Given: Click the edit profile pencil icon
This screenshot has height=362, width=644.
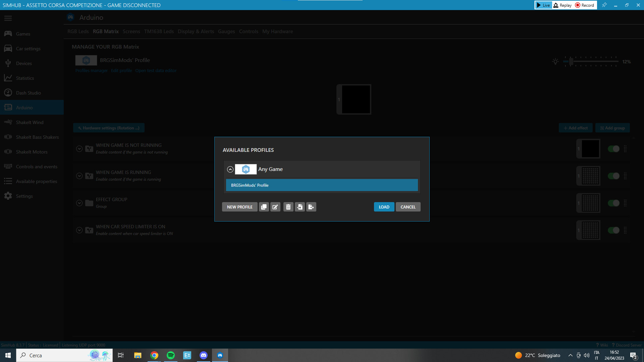Looking at the screenshot, I should [275, 207].
